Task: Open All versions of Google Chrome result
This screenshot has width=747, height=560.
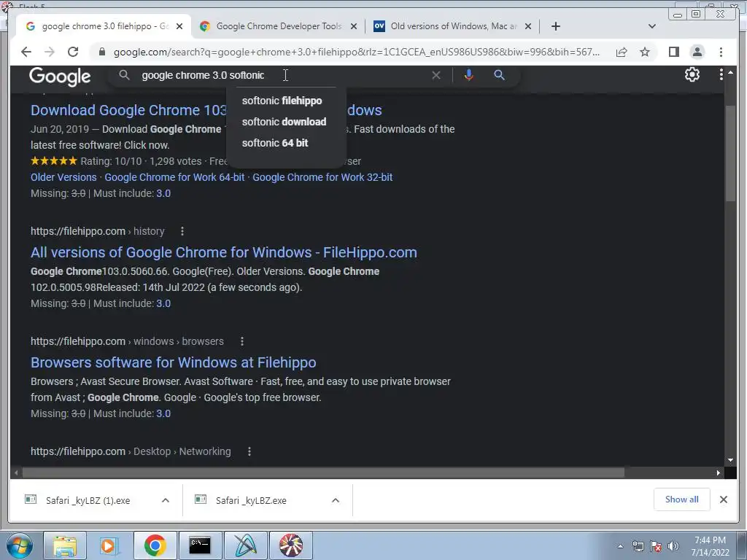Action: click(224, 252)
